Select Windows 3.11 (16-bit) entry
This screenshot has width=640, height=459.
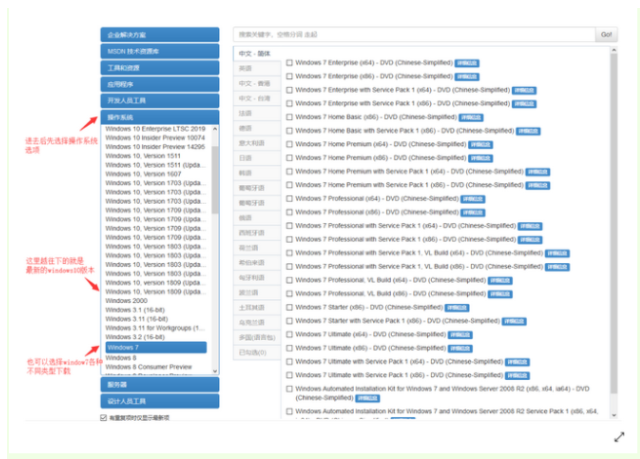click(137, 319)
